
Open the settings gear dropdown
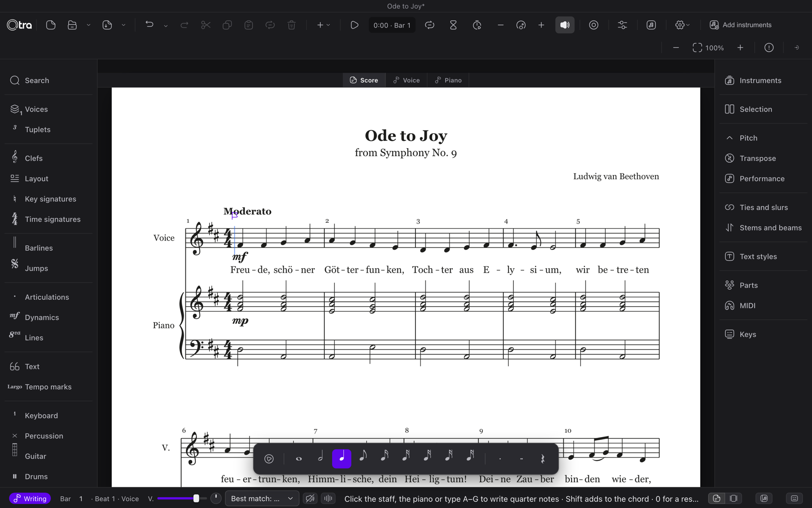(683, 25)
